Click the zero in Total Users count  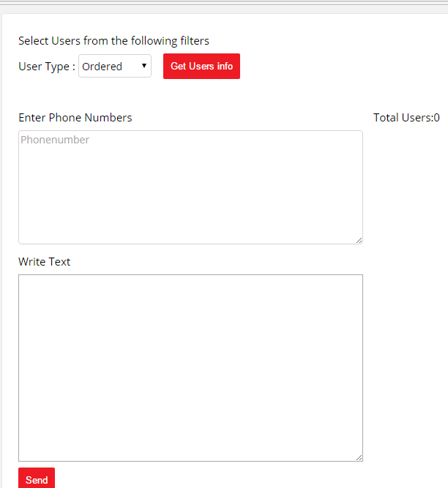(x=436, y=118)
